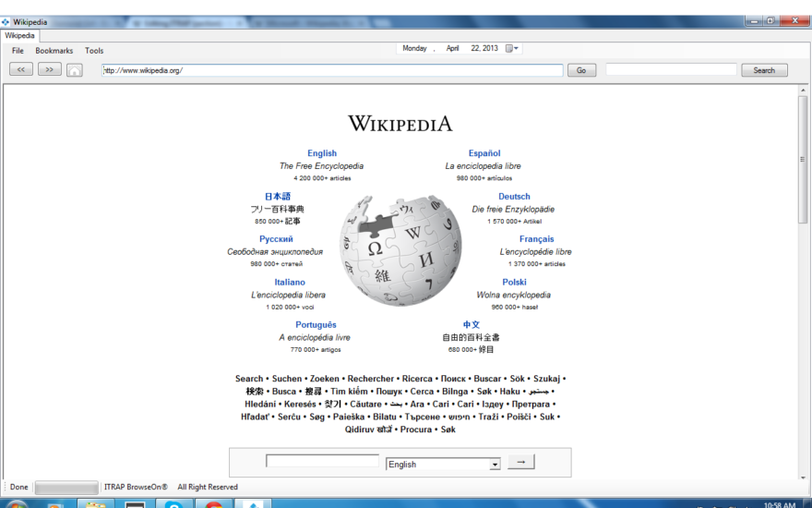Focus the URL address field
This screenshot has height=508, width=812.
pos(332,70)
